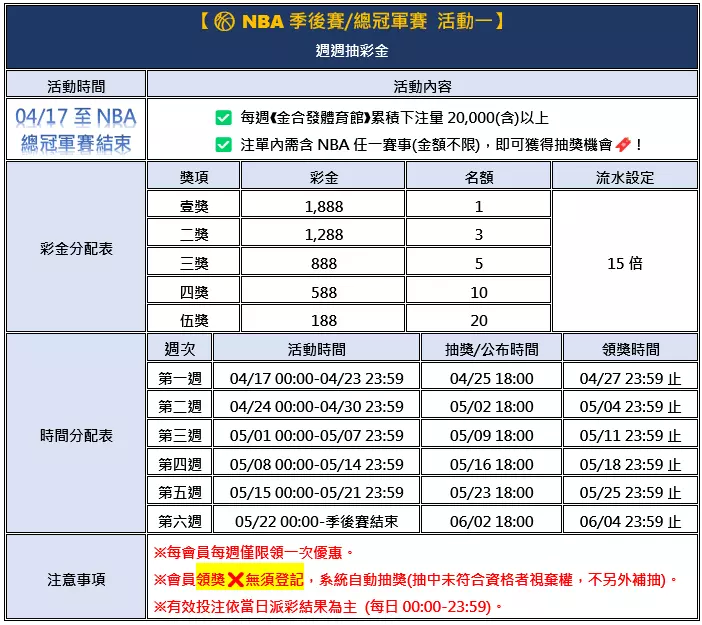Click the 二獎 row label
This screenshot has width=702, height=625.
pyautogui.click(x=194, y=233)
